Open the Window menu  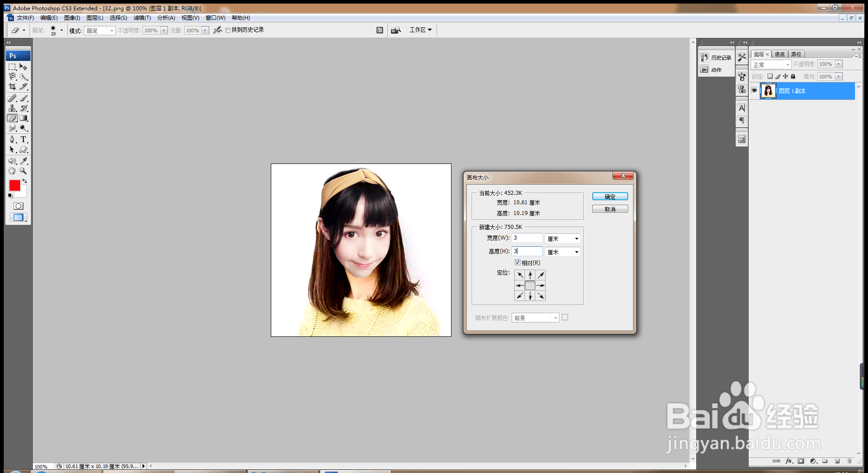(216, 18)
